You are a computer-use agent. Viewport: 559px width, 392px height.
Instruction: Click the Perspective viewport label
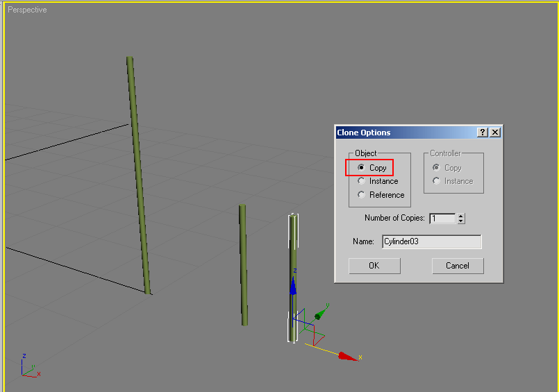[x=27, y=10]
